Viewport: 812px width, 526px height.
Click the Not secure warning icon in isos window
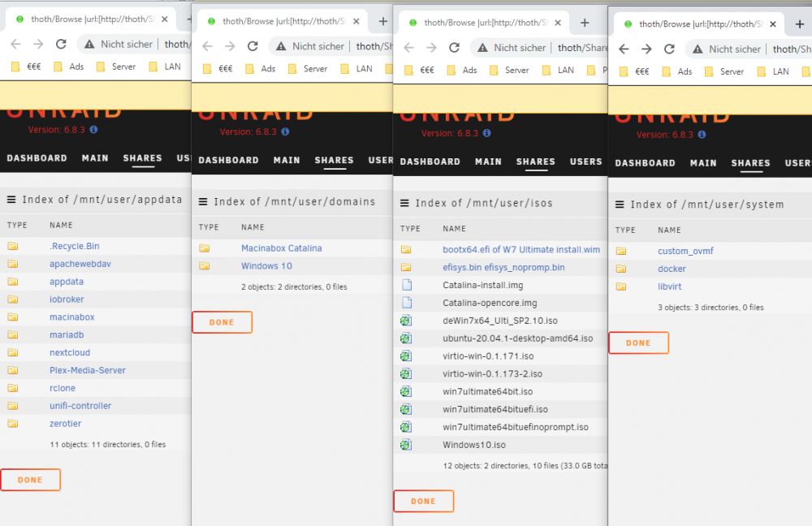(482, 48)
